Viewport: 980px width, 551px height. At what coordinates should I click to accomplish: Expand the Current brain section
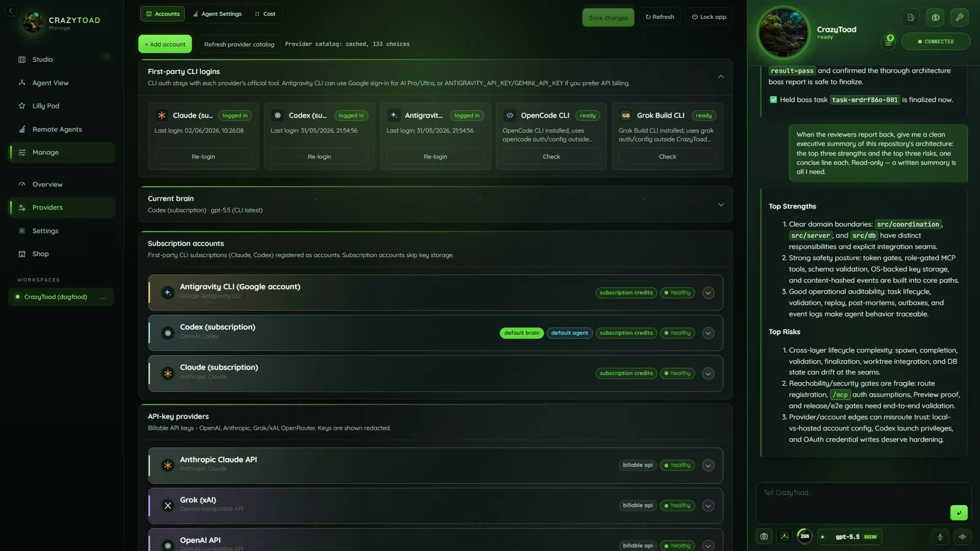(721, 204)
